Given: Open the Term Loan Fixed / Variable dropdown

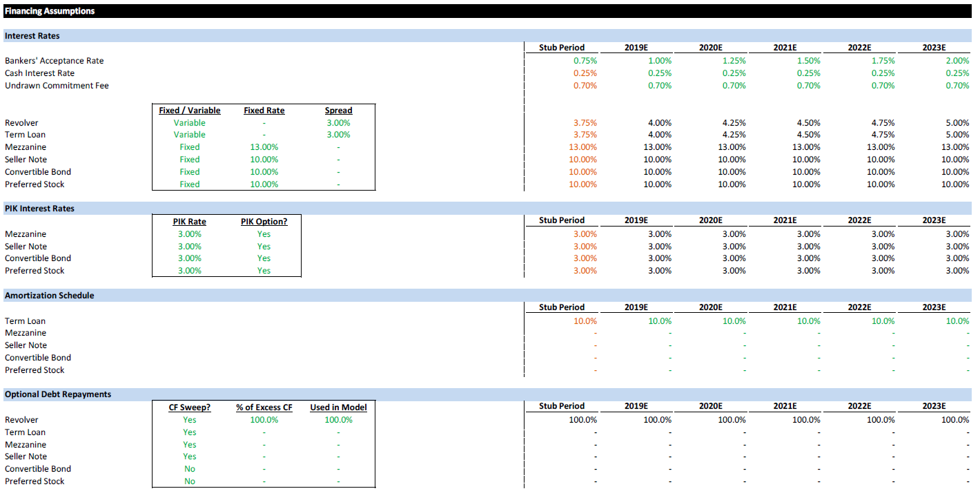Looking at the screenshot, I should 190,134.
